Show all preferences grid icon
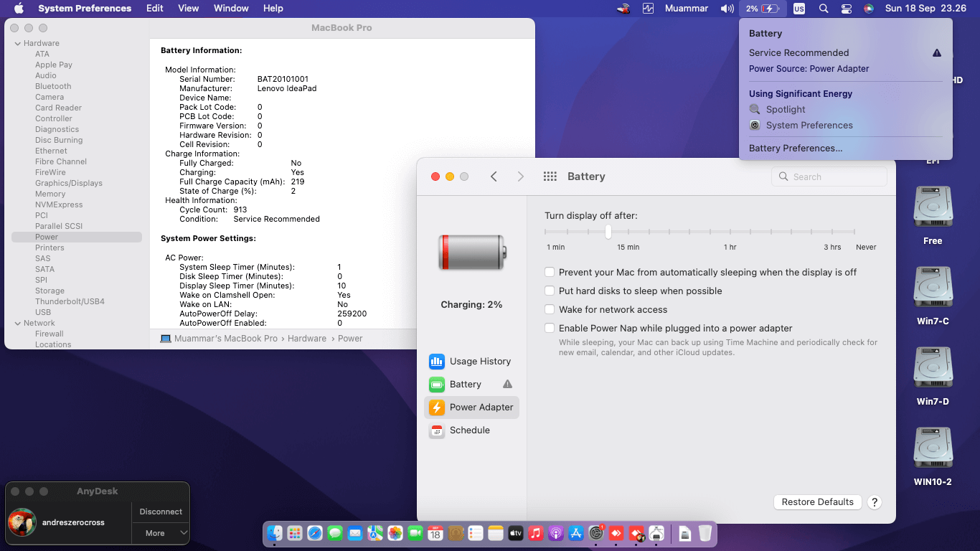This screenshot has height=551, width=980. point(550,176)
